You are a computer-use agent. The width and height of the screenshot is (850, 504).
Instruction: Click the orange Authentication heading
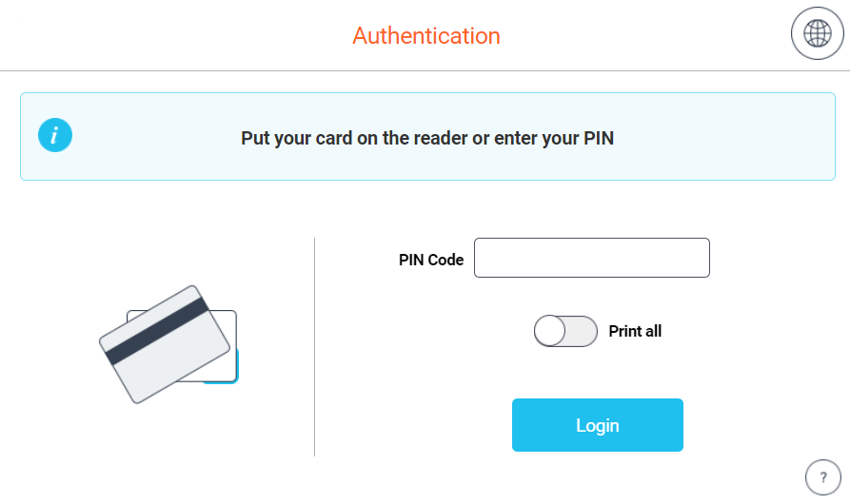pyautogui.click(x=426, y=36)
